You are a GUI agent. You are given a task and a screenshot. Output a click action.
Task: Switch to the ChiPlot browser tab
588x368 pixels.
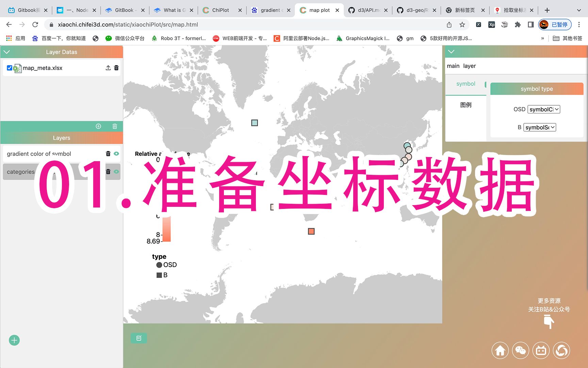click(222, 10)
